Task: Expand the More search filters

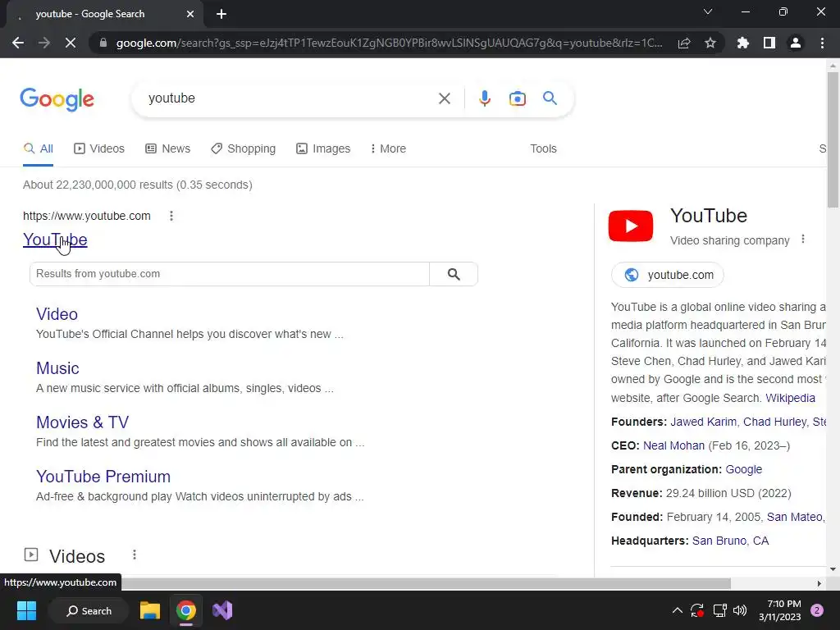Action: click(x=388, y=148)
